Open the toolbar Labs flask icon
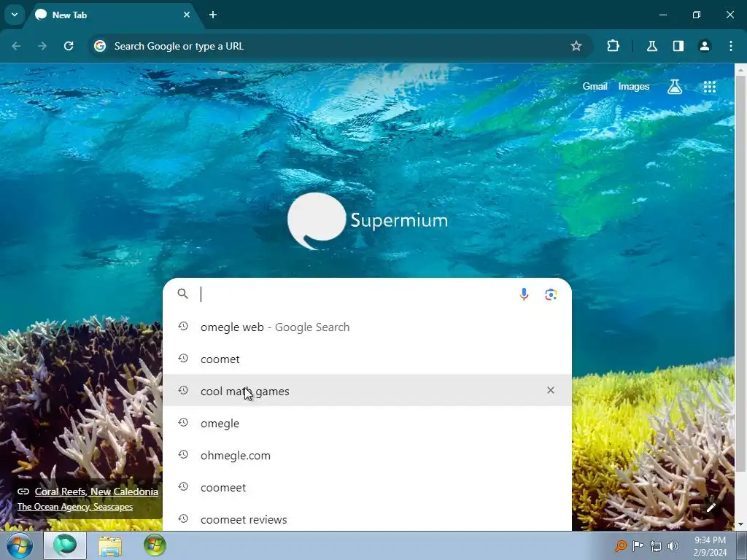747x560 pixels. 651,46
